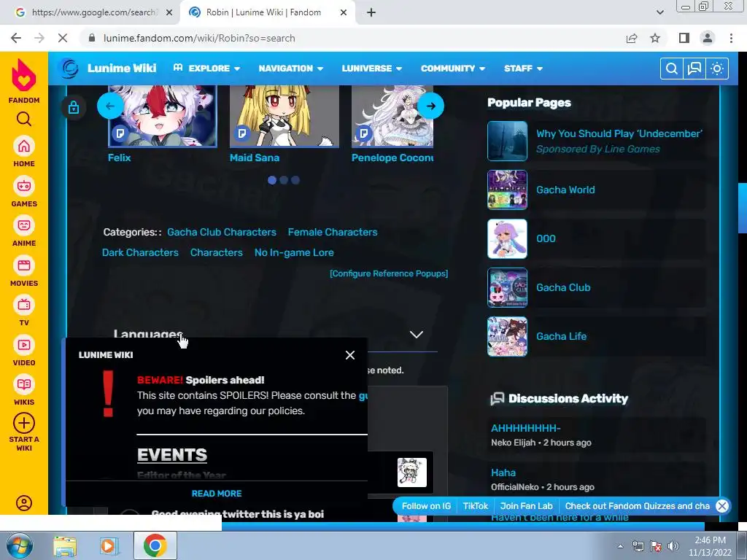Go back in Chrome
This screenshot has height=560, width=747.
[x=16, y=38]
